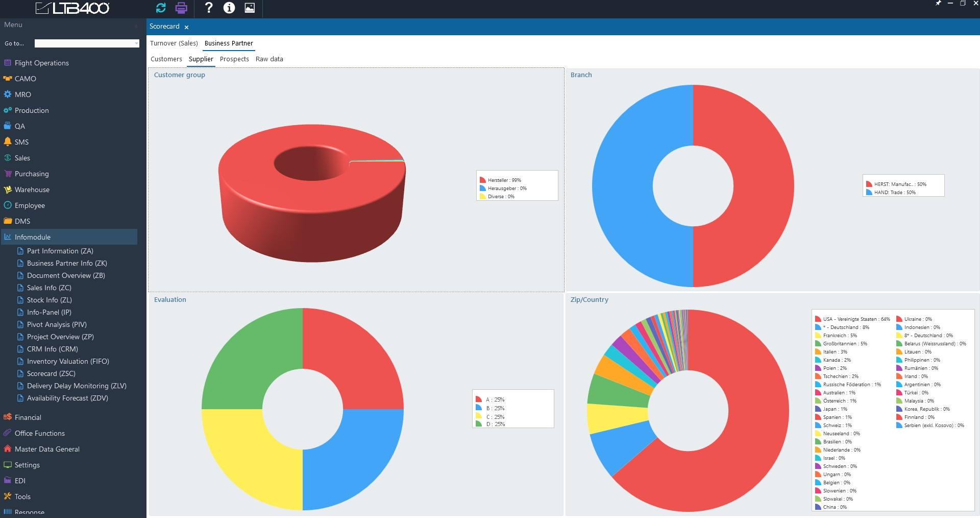Open the Go to dropdown list
This screenshot has width=980, height=518.
click(136, 43)
